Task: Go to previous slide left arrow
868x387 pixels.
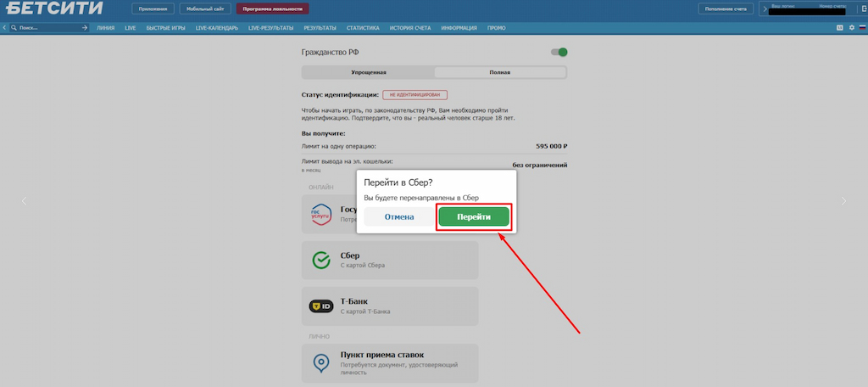Action: point(24,200)
